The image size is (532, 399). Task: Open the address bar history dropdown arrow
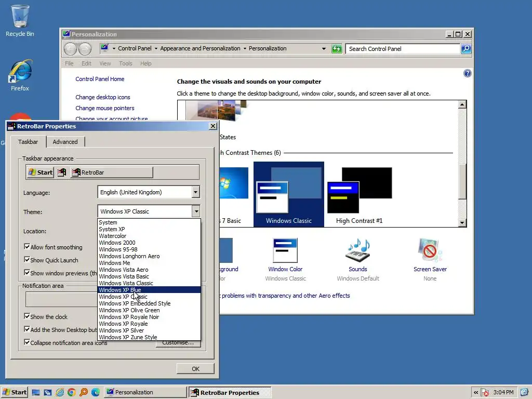[x=324, y=49]
